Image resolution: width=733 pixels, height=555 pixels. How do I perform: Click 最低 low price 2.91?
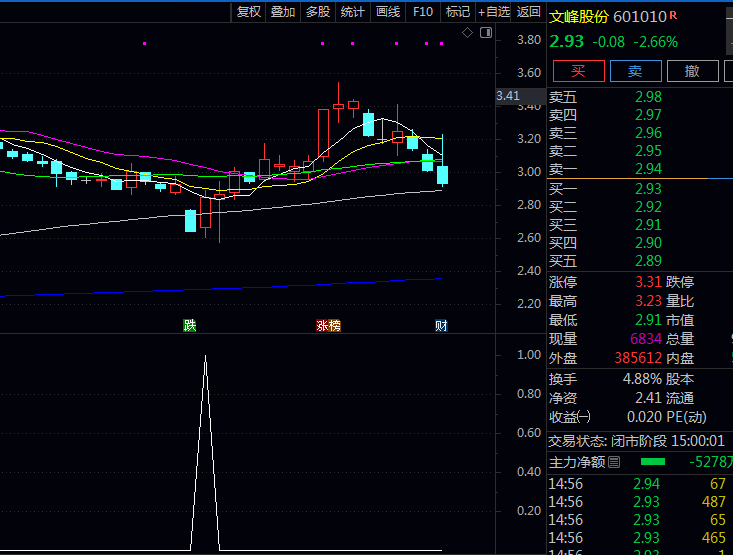pos(648,320)
